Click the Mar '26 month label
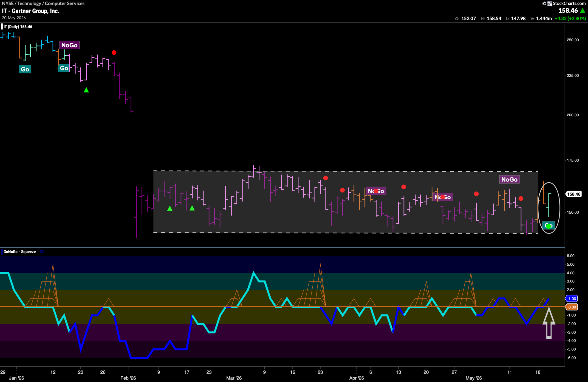The image size is (588, 382). [234, 378]
